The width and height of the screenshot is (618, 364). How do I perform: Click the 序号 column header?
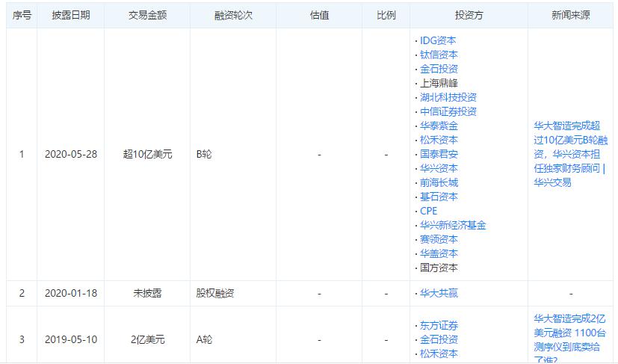[x=22, y=16]
